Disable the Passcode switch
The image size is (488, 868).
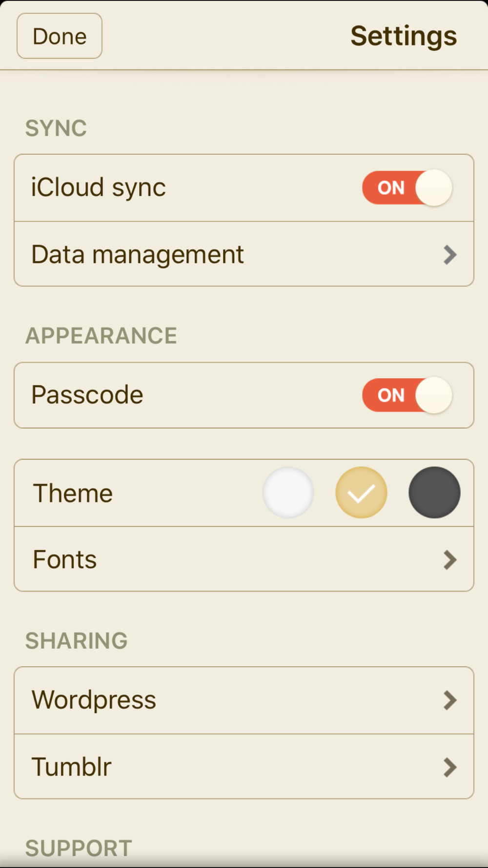tap(407, 395)
